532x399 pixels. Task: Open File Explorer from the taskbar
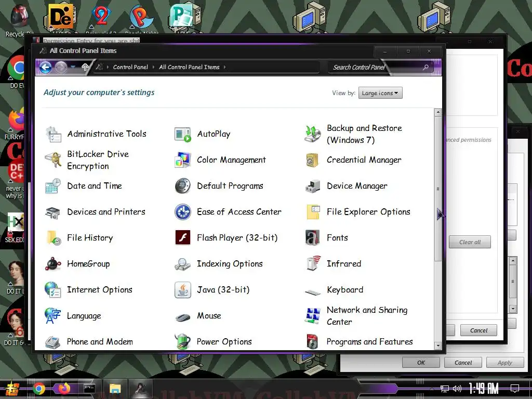115,389
